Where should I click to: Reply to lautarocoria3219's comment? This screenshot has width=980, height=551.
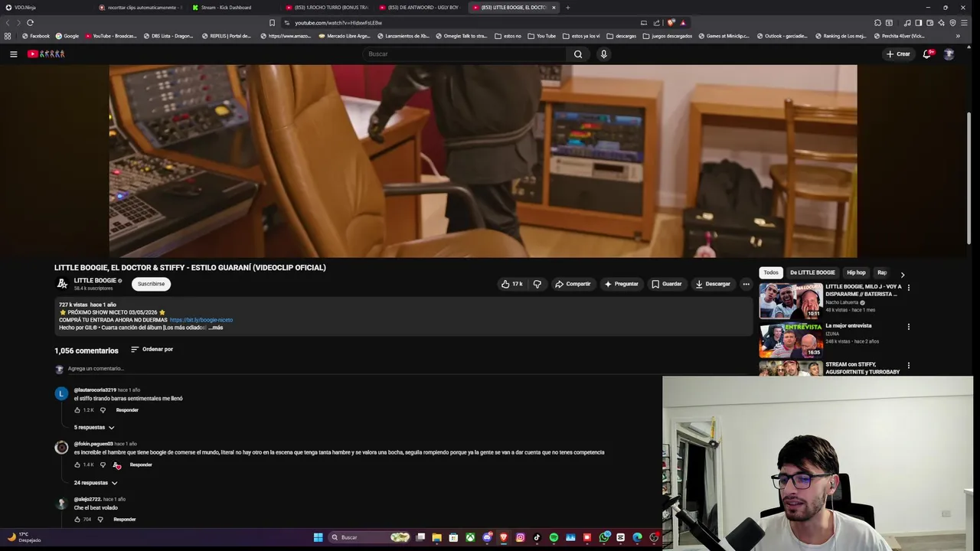(127, 410)
